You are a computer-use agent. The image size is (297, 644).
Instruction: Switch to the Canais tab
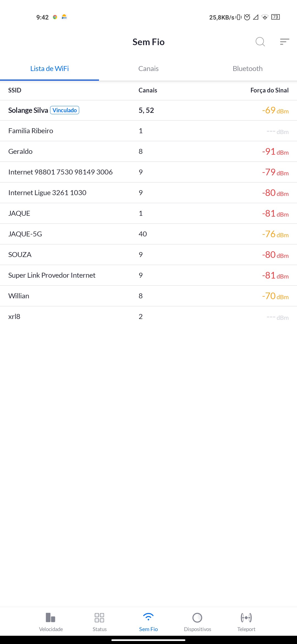click(x=148, y=69)
